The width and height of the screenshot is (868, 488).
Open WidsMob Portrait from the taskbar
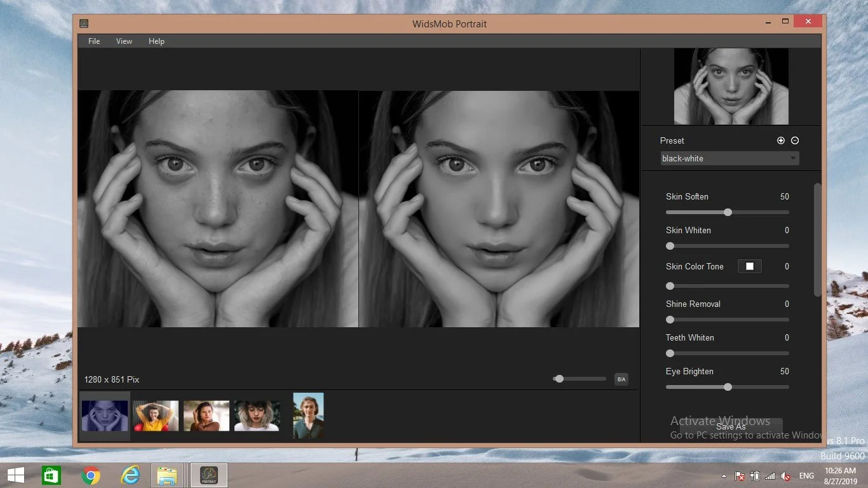208,475
